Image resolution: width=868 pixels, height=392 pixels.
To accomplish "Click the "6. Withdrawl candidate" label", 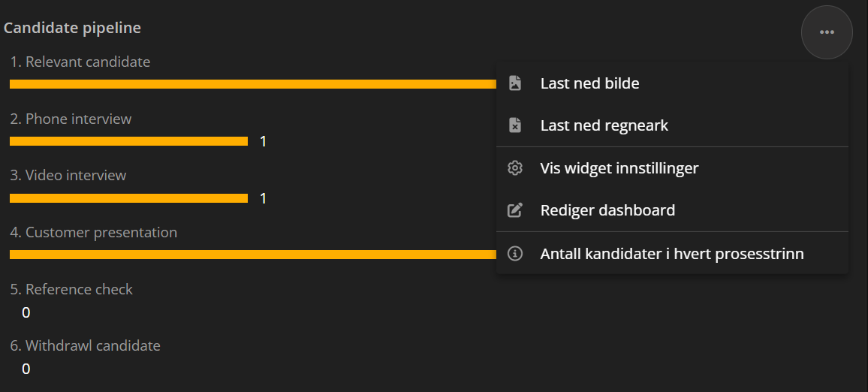I will [x=86, y=346].
